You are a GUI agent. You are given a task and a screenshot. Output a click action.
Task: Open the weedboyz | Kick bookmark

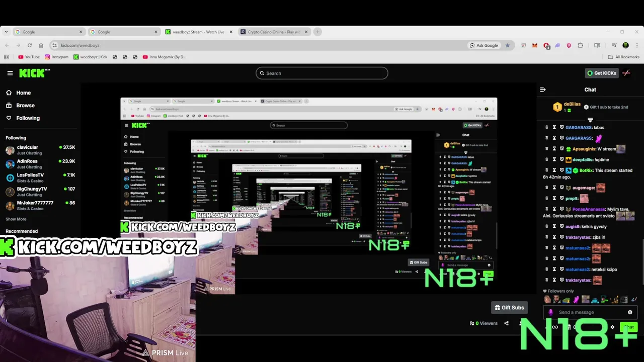91,57
